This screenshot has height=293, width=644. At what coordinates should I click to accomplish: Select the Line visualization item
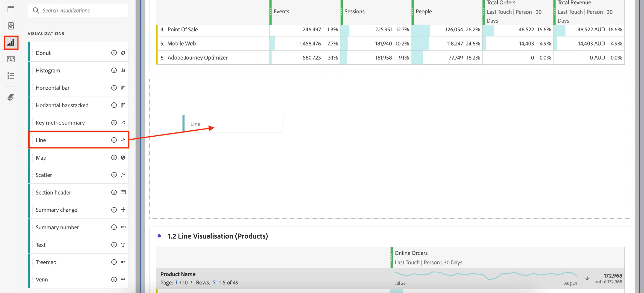tap(78, 140)
